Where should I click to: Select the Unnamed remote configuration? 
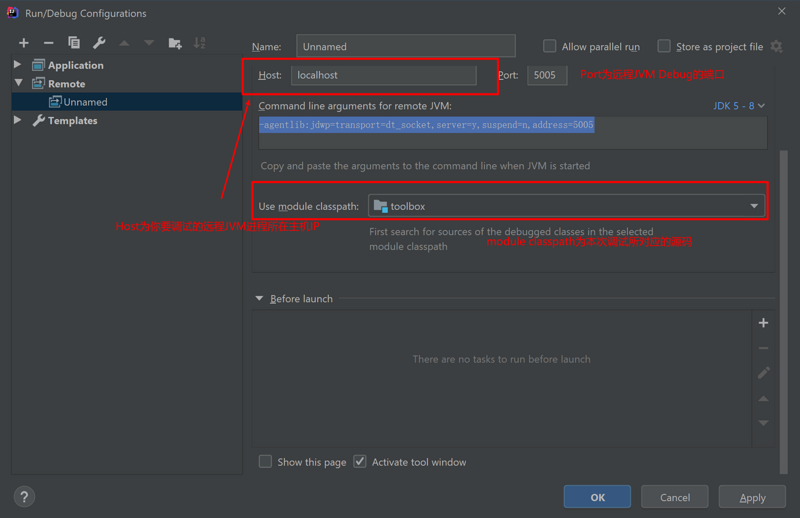[x=85, y=102]
